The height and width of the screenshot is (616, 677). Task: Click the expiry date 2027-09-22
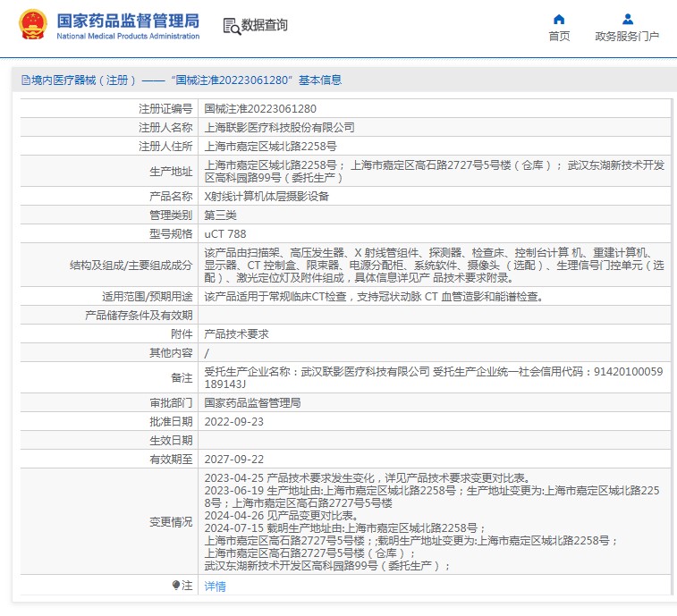tap(234, 459)
